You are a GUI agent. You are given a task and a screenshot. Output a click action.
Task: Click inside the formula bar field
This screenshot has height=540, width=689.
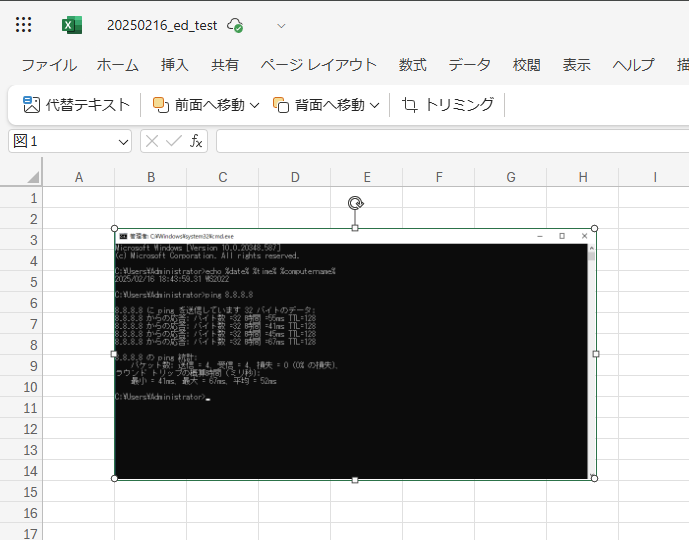[x=450, y=141]
